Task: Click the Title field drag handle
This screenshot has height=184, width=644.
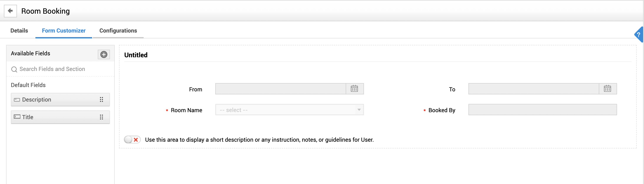Action: 101,117
